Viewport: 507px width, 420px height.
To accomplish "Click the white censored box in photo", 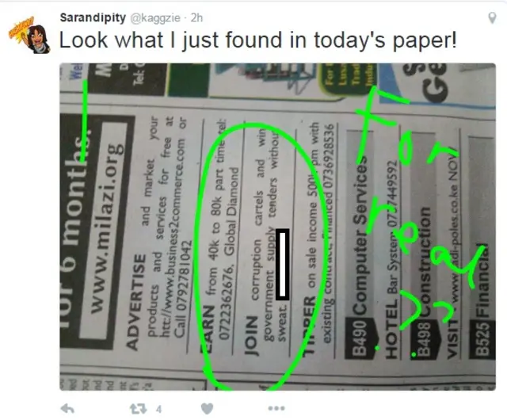I will click(283, 265).
